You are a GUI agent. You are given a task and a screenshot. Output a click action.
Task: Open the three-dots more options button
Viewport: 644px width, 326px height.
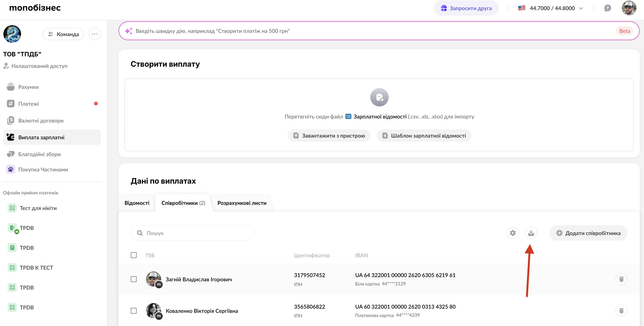(x=95, y=34)
